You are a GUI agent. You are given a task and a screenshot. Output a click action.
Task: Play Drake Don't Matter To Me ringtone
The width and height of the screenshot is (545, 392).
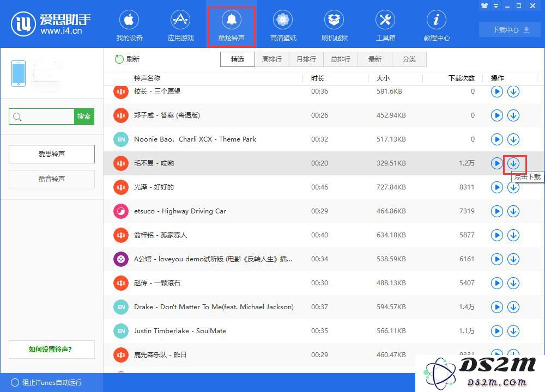pos(497,307)
